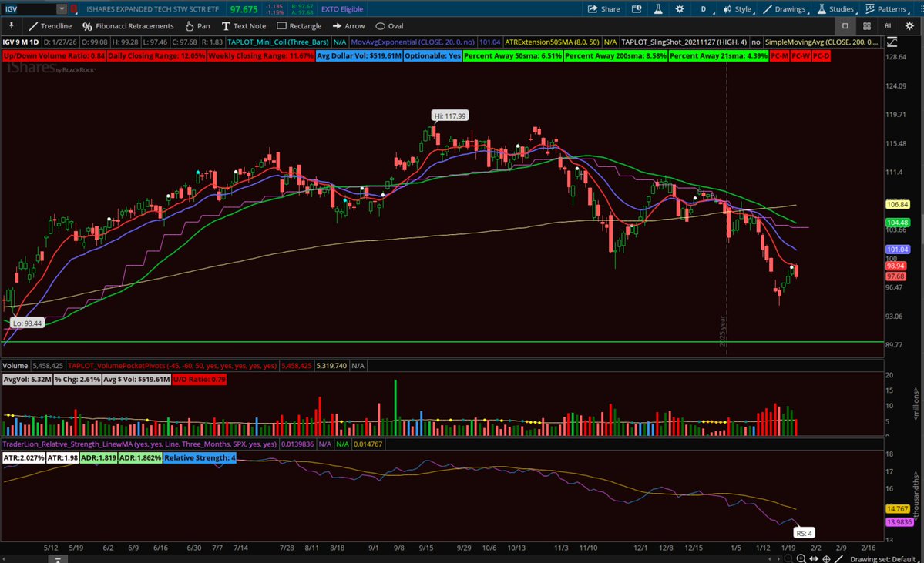Open the symbol dropdown arrow next to IGV
924x563 pixels.
tap(62, 8)
